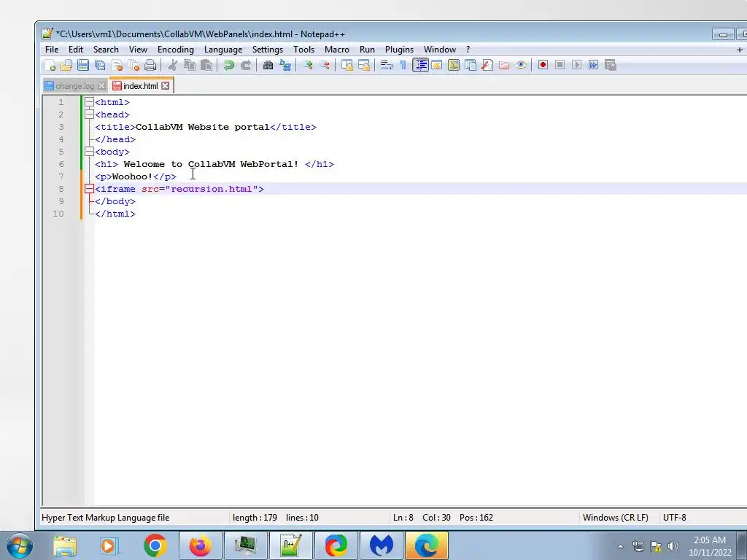Viewport: 747px width, 560px height.
Task: Switch to the change.log tab
Action: pos(75,86)
